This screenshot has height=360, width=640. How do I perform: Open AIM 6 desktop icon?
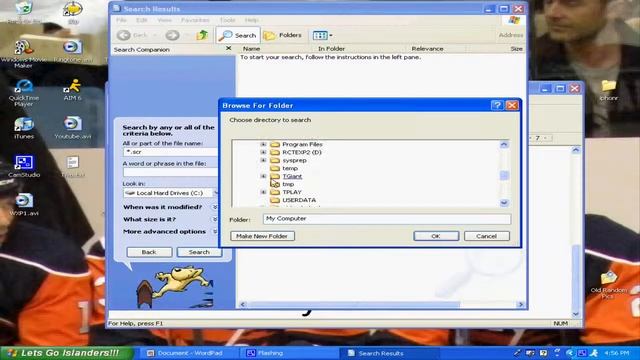(73, 90)
